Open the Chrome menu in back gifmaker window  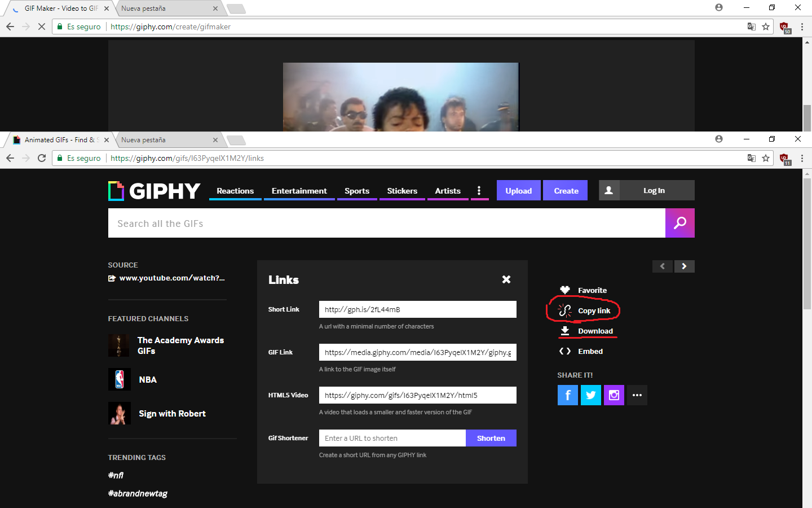tap(802, 27)
